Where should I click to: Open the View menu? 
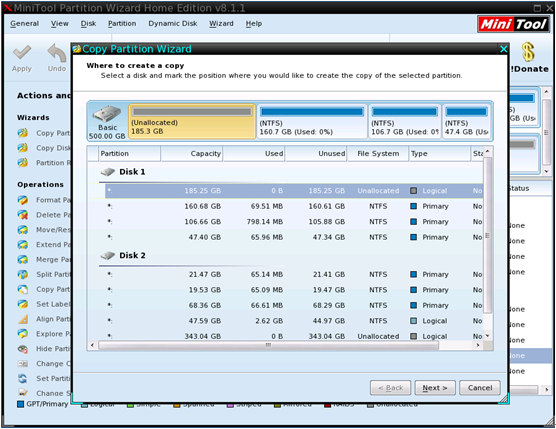coord(60,24)
